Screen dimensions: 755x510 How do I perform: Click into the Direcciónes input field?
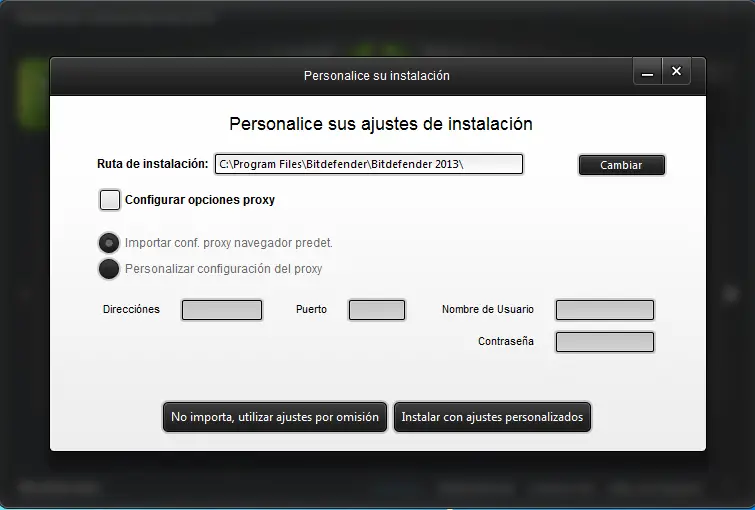[222, 310]
